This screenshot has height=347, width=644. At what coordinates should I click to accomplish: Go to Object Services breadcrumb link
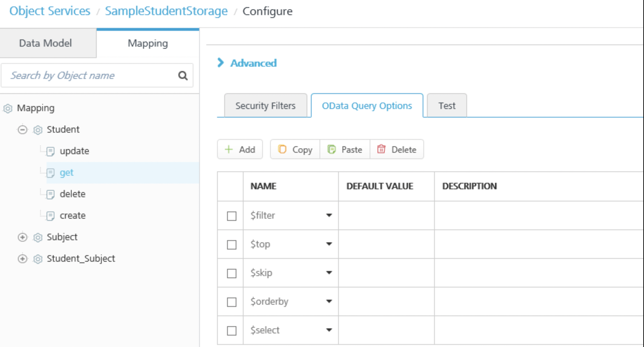pos(50,11)
